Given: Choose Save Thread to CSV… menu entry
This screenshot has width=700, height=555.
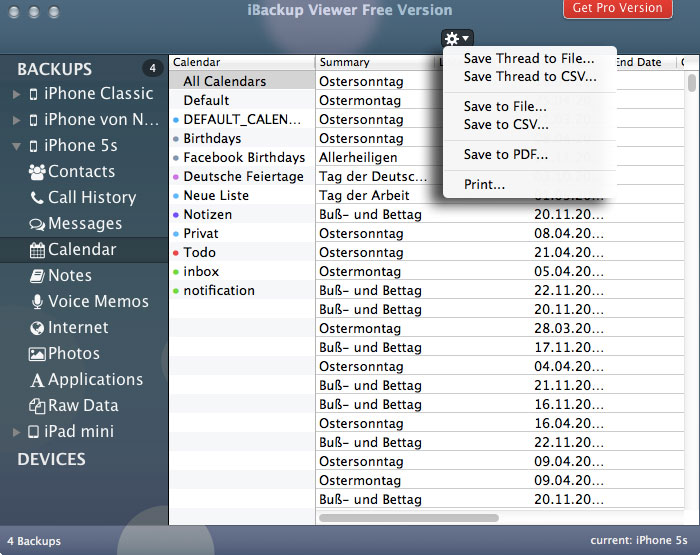Looking at the screenshot, I should point(529,77).
